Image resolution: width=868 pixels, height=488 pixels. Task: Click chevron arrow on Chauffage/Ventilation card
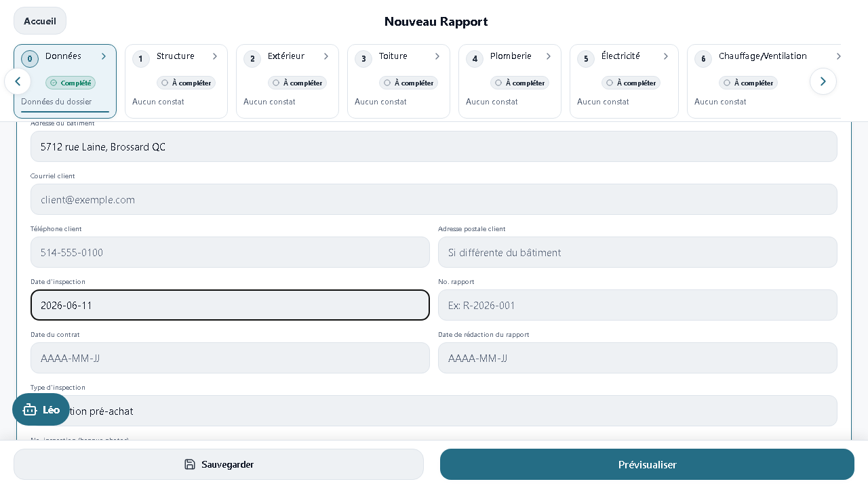coord(838,56)
